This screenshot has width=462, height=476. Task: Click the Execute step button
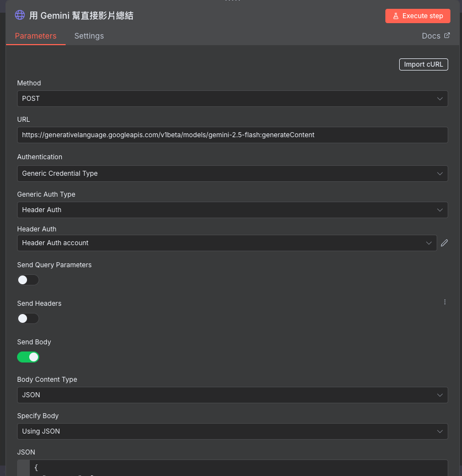click(418, 16)
